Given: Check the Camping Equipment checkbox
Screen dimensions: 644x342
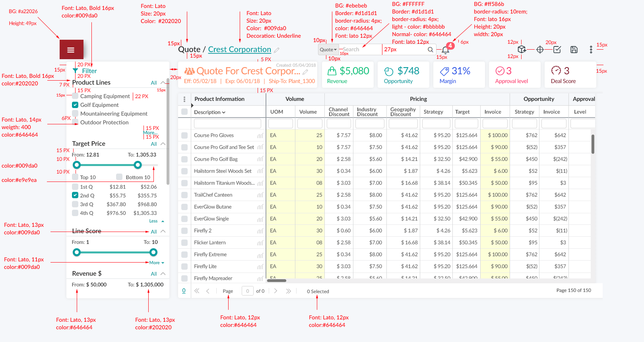Looking at the screenshot, I should [75, 96].
